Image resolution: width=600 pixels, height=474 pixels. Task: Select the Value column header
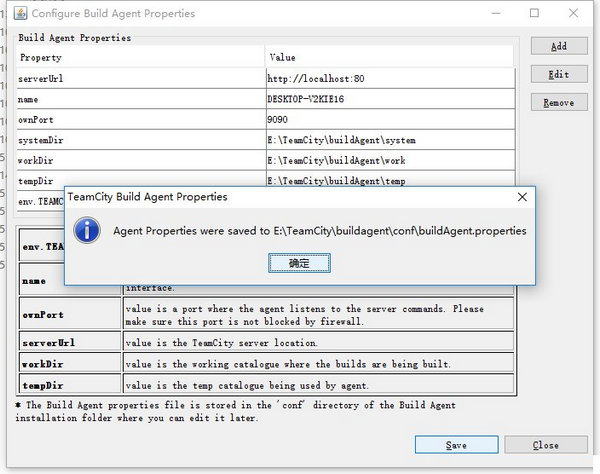coord(389,57)
